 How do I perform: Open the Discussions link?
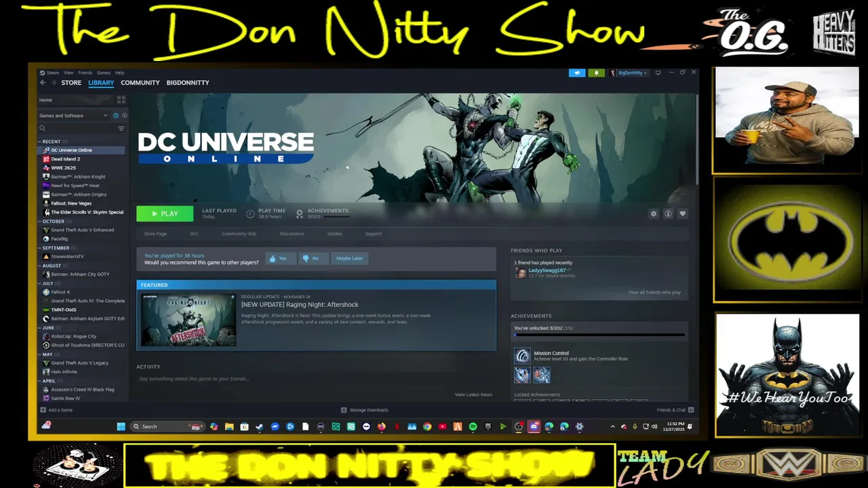click(292, 234)
